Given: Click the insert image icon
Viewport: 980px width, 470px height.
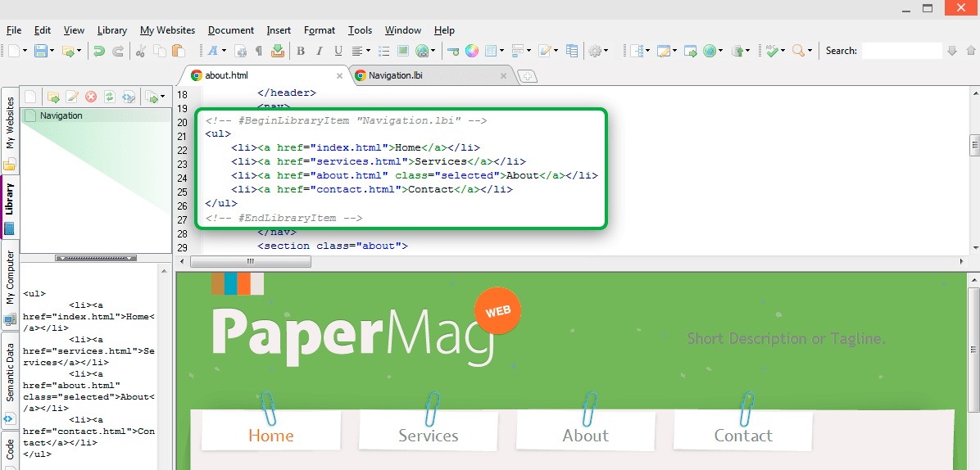Looking at the screenshot, I should coord(403,52).
